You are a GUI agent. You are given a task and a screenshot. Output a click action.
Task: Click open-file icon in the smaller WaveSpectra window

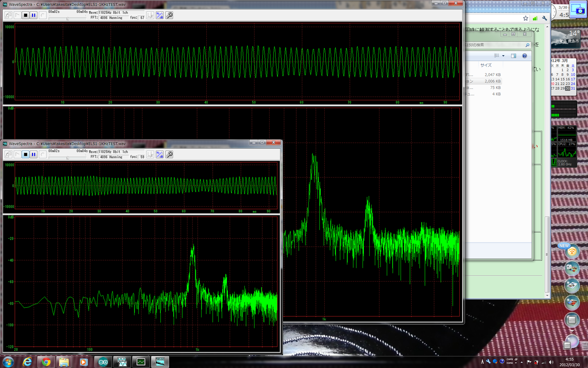click(x=8, y=155)
